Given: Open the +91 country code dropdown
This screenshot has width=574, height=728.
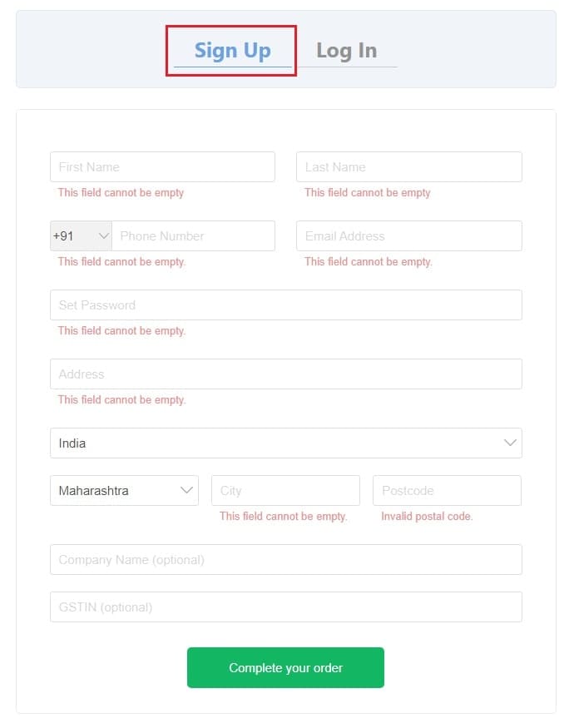Looking at the screenshot, I should click(81, 235).
